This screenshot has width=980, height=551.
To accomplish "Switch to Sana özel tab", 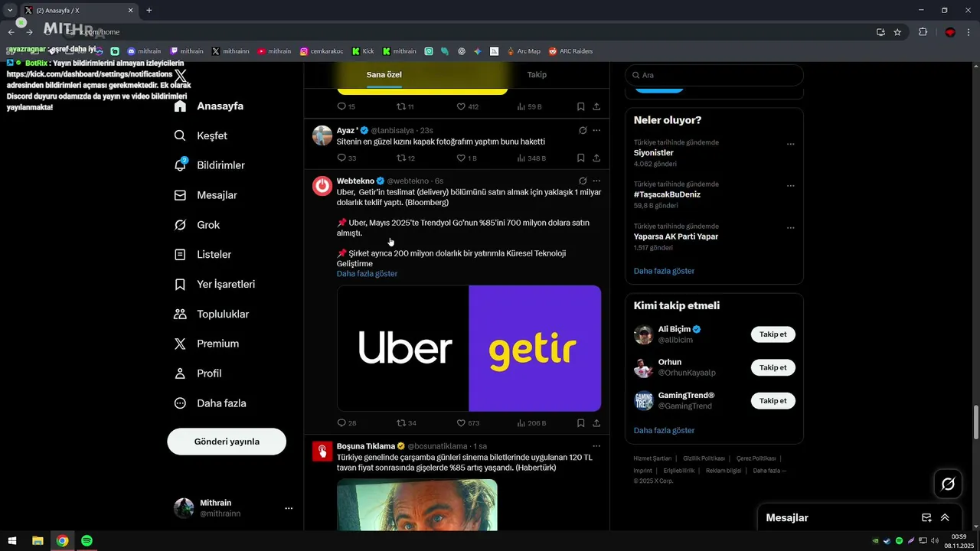I will [x=384, y=75].
